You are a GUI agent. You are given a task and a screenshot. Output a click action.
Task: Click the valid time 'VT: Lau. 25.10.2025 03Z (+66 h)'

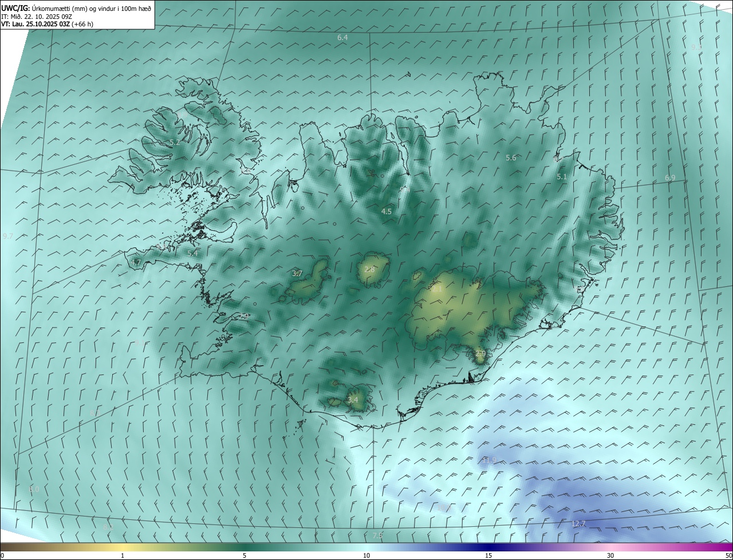pos(47,24)
